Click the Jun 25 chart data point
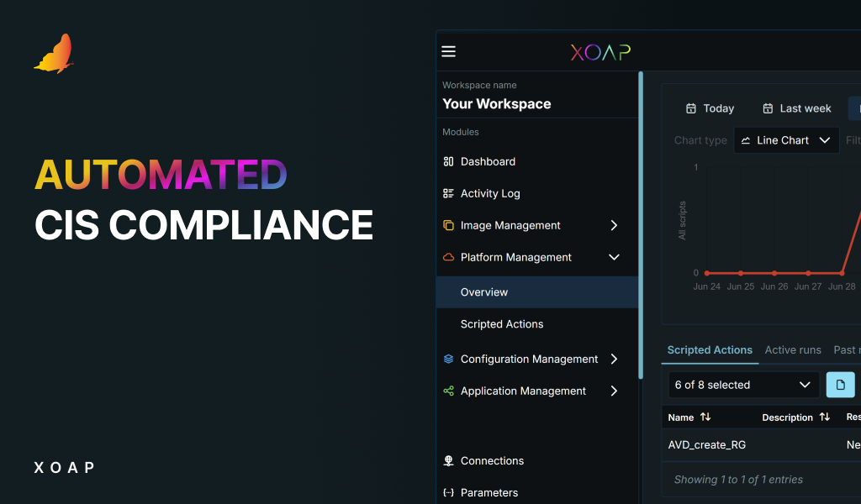Screen dimensions: 861x504 [x=741, y=272]
